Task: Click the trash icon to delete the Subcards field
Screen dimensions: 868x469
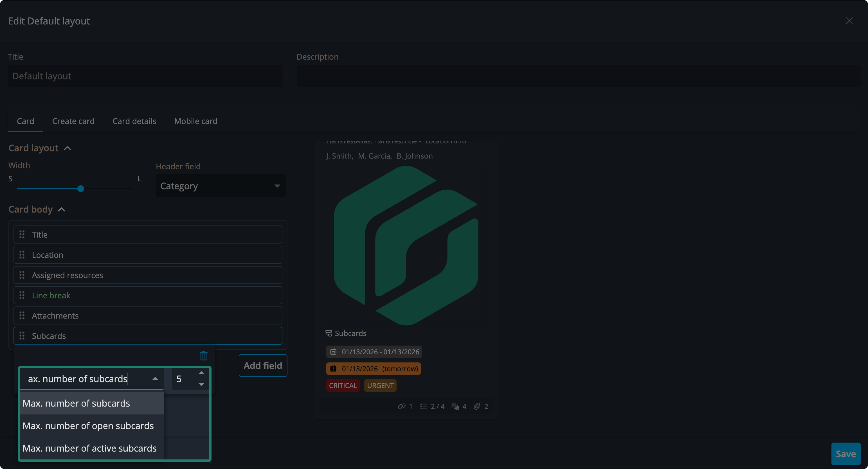Action: [x=204, y=355]
